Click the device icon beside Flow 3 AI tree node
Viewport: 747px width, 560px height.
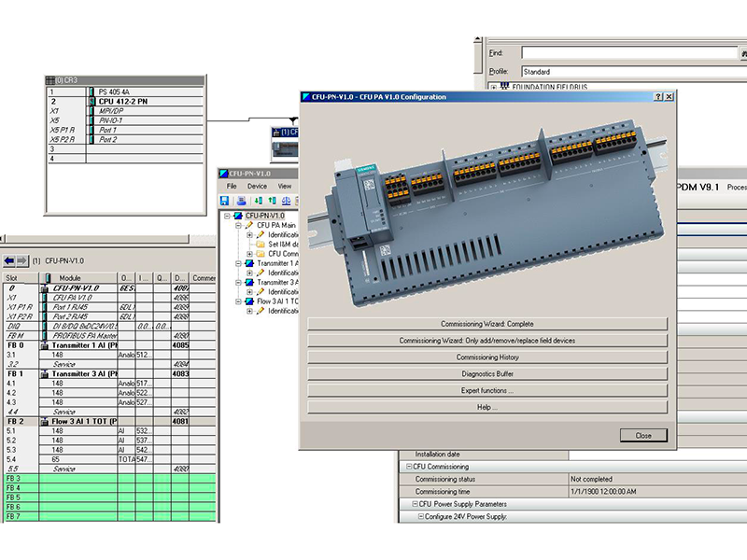point(249,301)
